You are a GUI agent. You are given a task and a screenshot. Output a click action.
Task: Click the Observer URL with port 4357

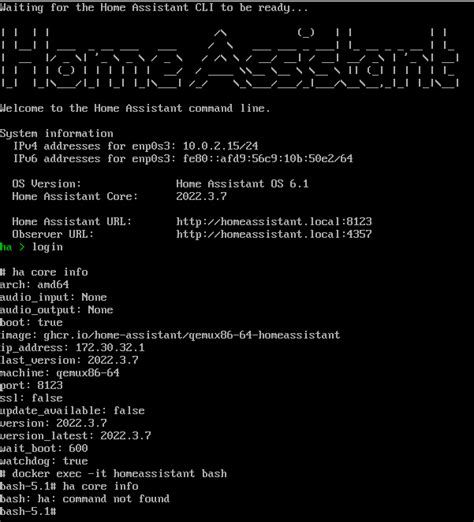[274, 234]
